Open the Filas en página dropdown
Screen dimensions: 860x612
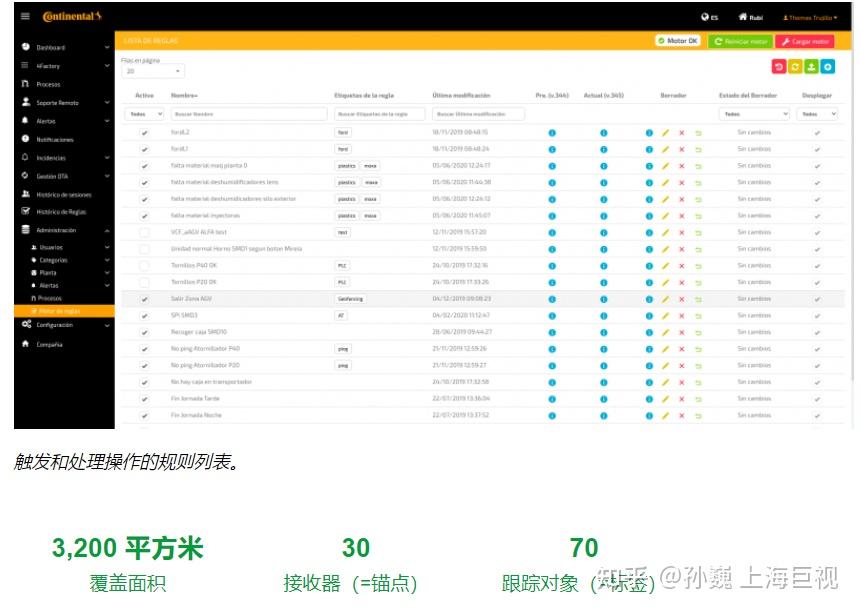coord(152,72)
